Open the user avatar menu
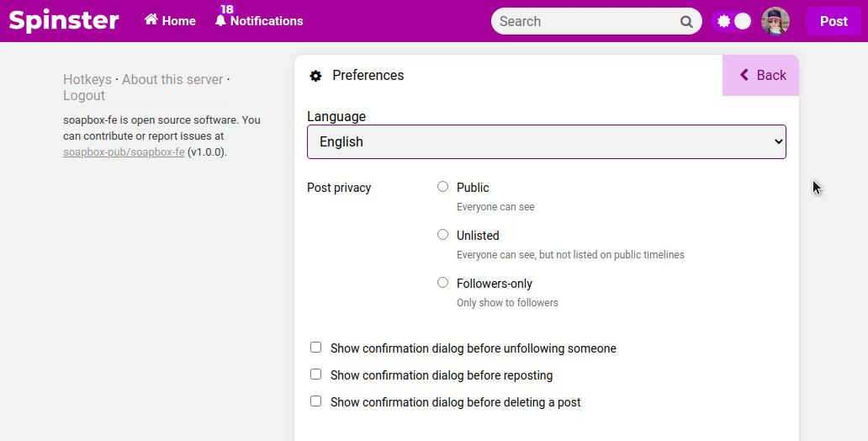The width and height of the screenshot is (868, 441). tap(775, 21)
